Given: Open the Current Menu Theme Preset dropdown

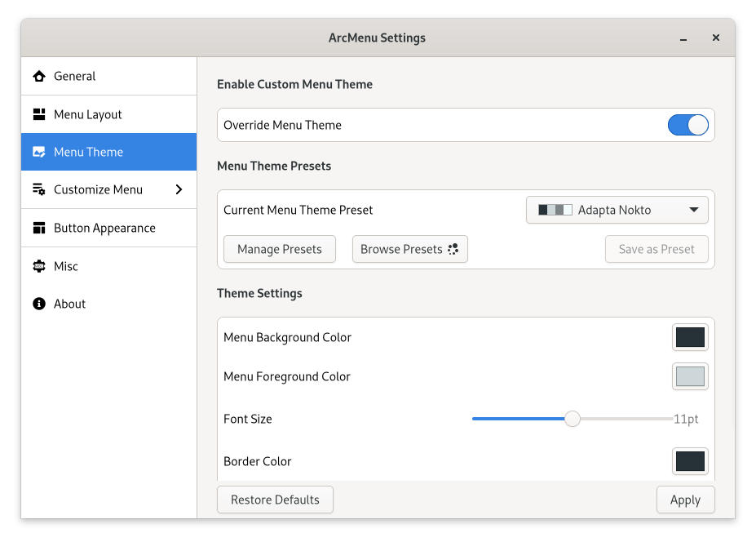Looking at the screenshot, I should pos(617,210).
